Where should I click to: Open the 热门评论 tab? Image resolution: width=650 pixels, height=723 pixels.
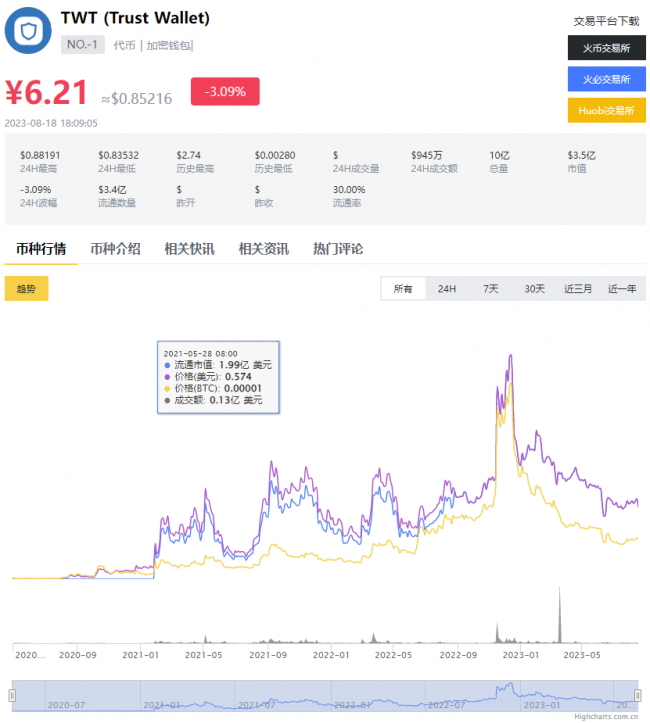coord(338,249)
